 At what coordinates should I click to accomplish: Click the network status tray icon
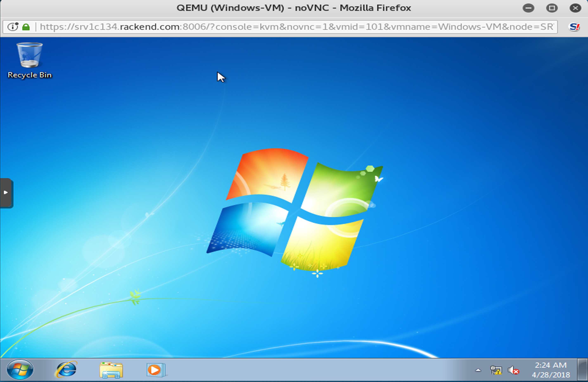point(496,370)
